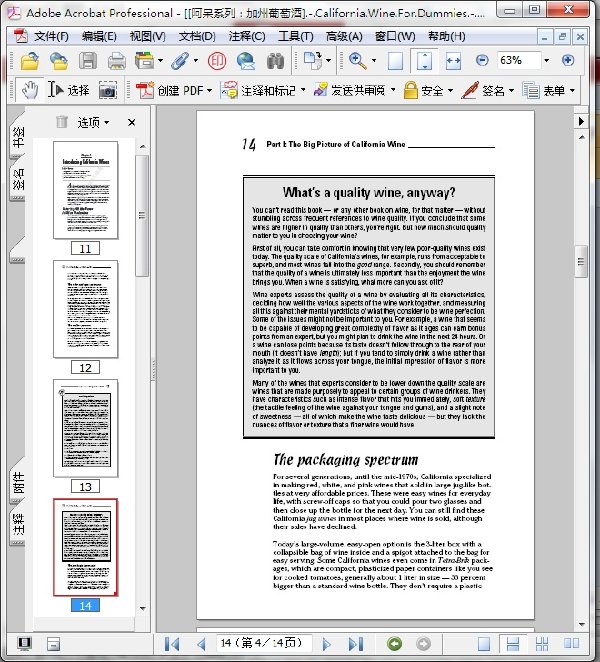Click the rotate pages icon

[313, 61]
